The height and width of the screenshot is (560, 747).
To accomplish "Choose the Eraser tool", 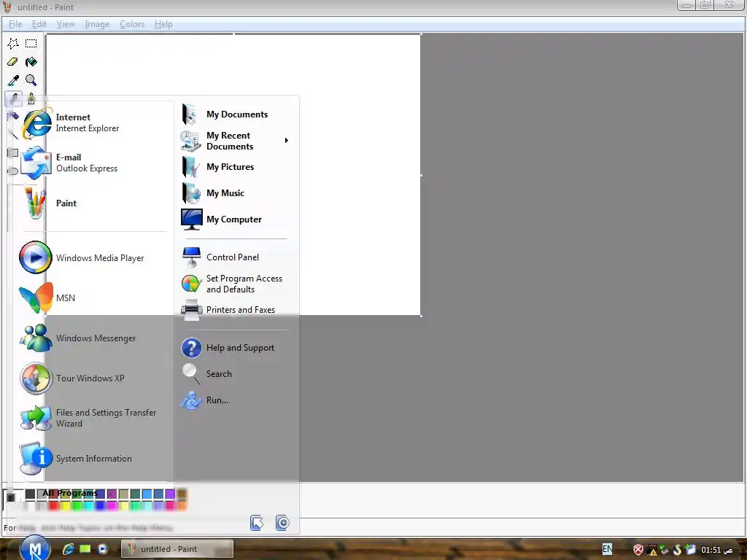I will [x=13, y=62].
